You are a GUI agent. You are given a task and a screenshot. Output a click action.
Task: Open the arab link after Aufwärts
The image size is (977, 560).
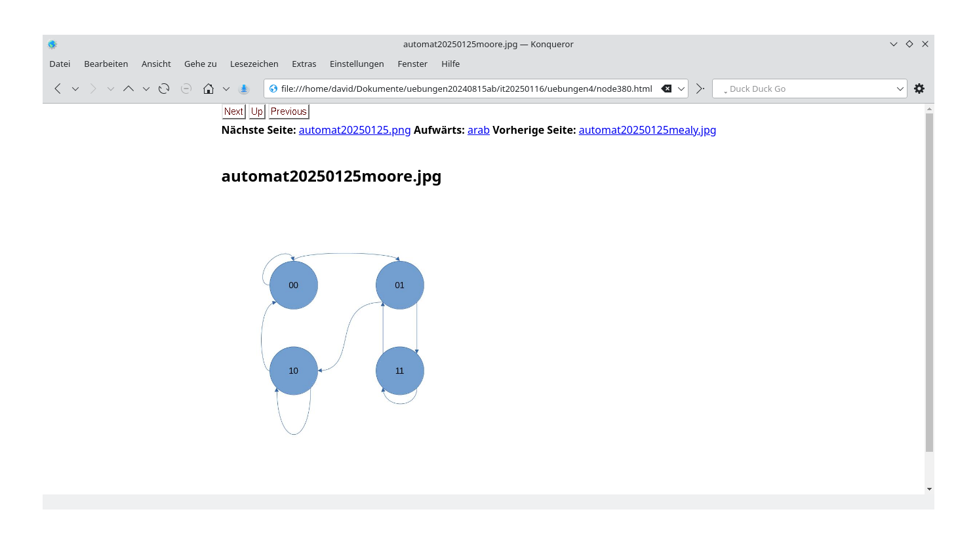[x=478, y=130]
